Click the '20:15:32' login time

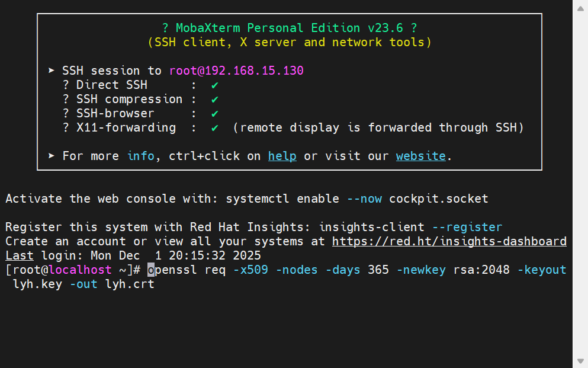click(x=197, y=256)
